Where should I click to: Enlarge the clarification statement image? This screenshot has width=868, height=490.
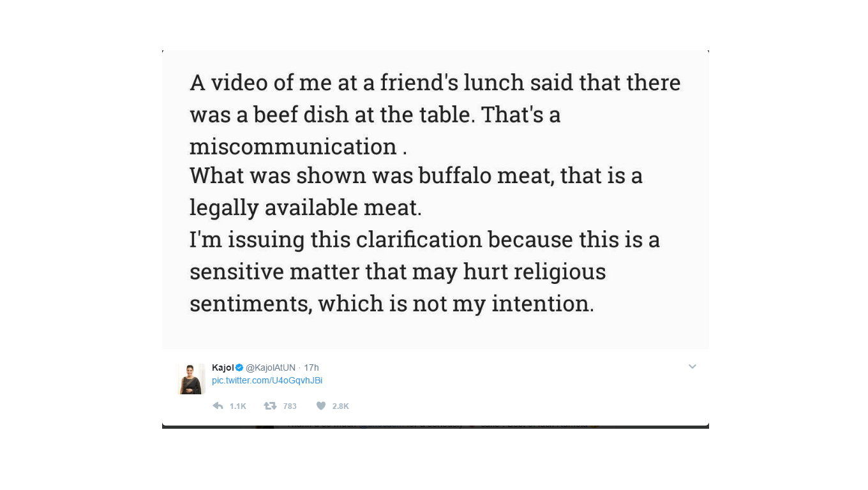click(x=435, y=199)
